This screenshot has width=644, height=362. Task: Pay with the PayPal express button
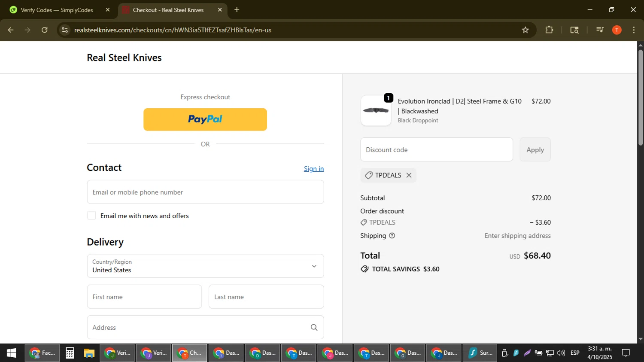tap(205, 119)
